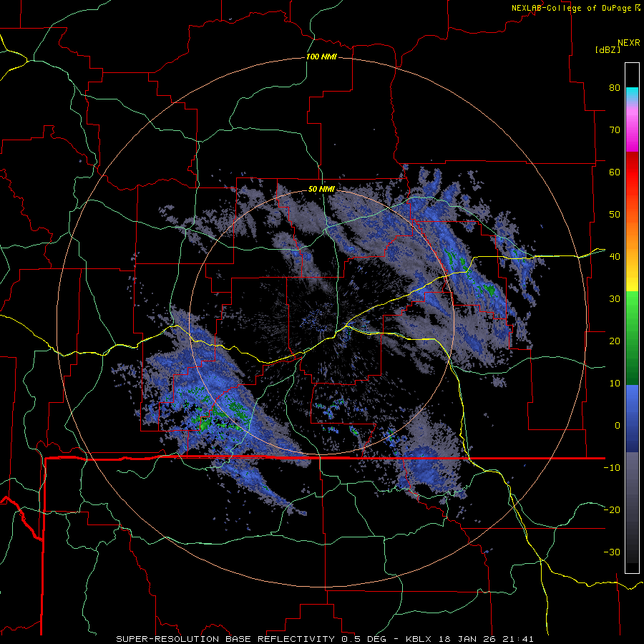This screenshot has height=644, width=644.
Task: Click the cyan top of the color scale
Action: pos(632,94)
